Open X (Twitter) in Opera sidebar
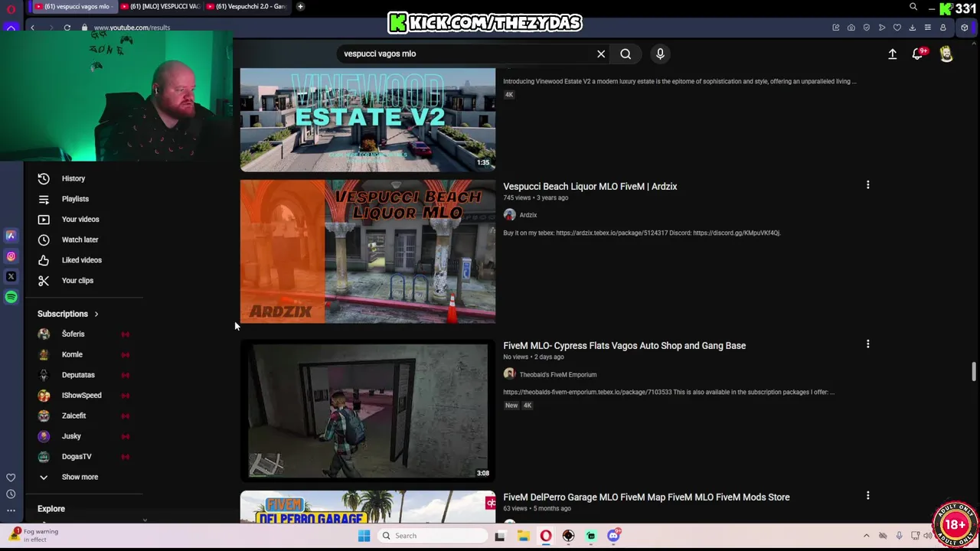This screenshot has height=551, width=980. point(11,276)
